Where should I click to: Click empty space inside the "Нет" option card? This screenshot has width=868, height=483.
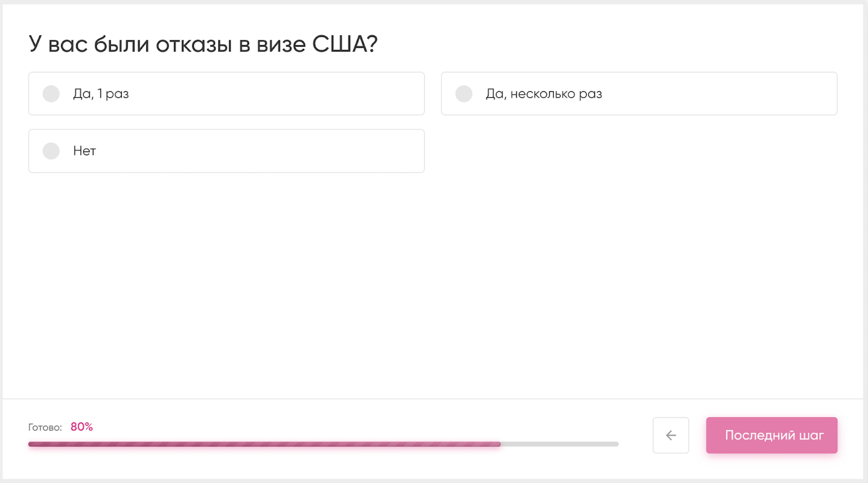(271, 151)
